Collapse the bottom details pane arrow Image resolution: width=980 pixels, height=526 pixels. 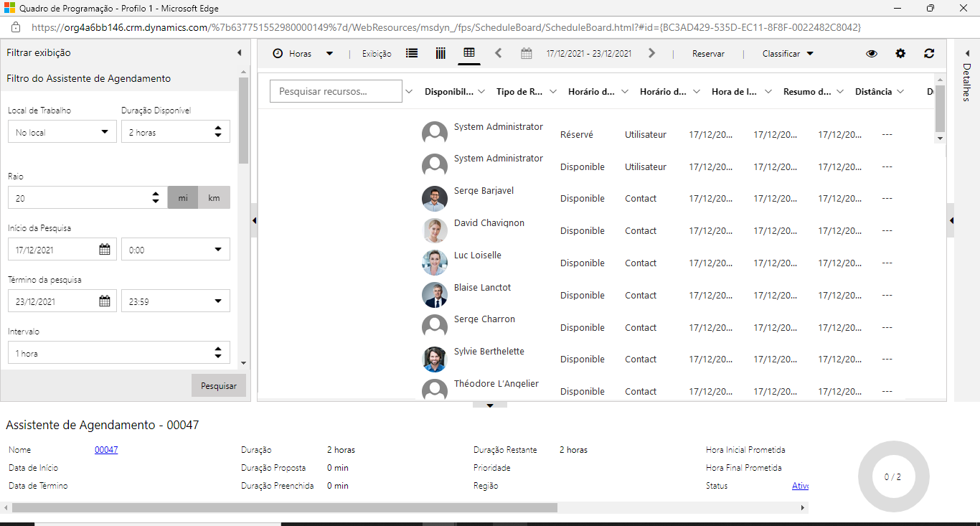coord(490,405)
